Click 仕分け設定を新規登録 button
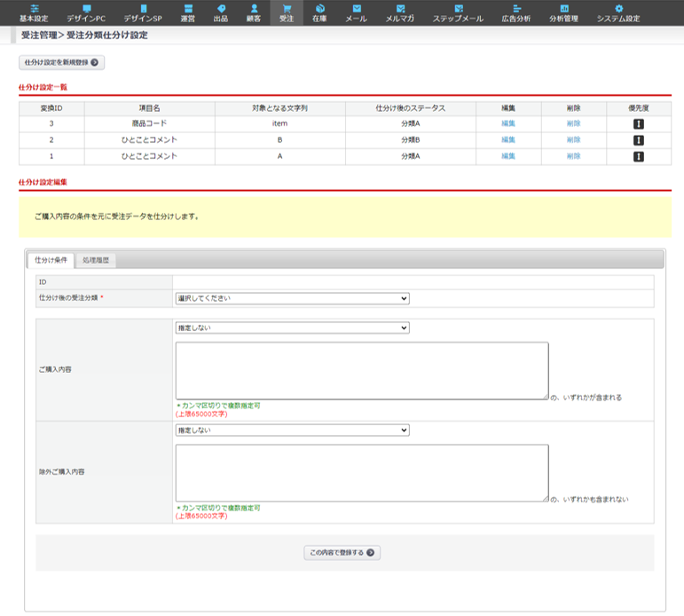This screenshot has width=684, height=616. 61,62
